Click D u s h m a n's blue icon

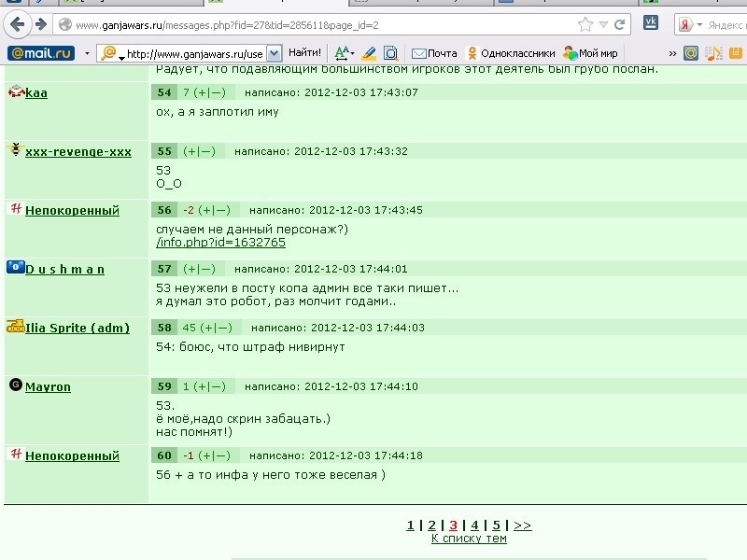[15, 267]
